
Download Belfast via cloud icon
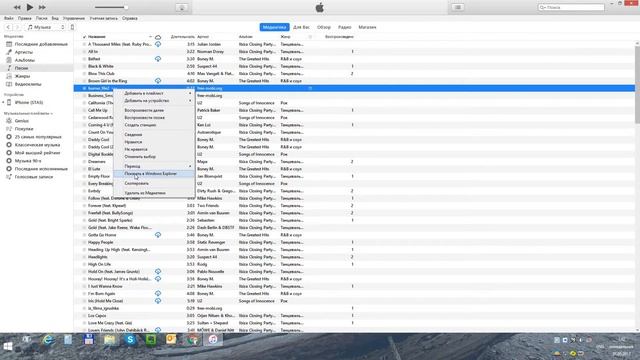[x=158, y=59]
